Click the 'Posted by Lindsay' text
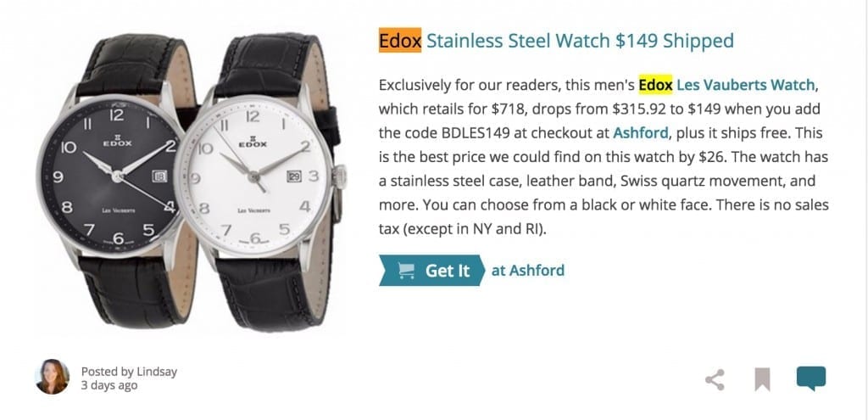Image resolution: width=868 pixels, height=420 pixels. 129,372
